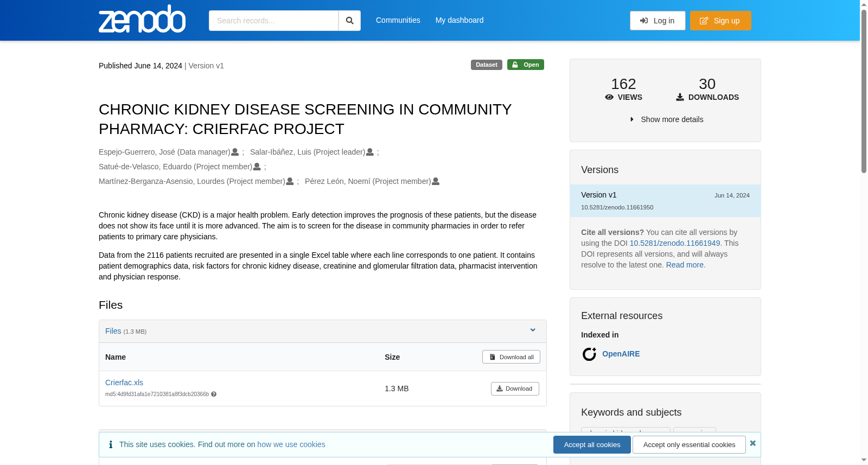Open the Zenodo logo homepage
868x465 pixels.
(x=142, y=19)
